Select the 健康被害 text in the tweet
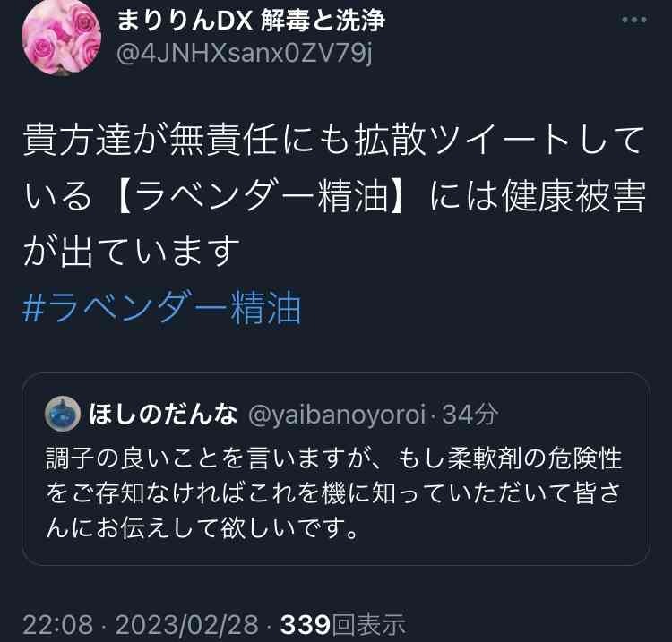This screenshot has height=642, width=672. pyautogui.click(x=573, y=196)
